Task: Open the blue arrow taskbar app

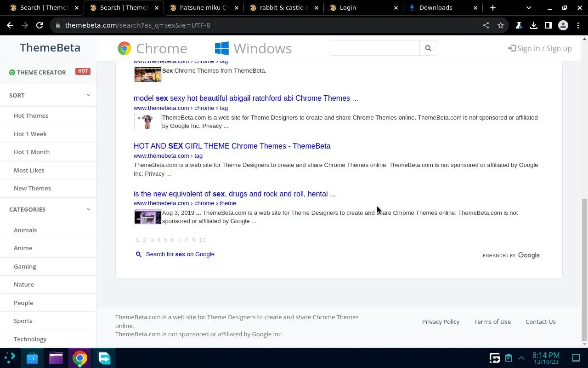Action: (x=104, y=358)
